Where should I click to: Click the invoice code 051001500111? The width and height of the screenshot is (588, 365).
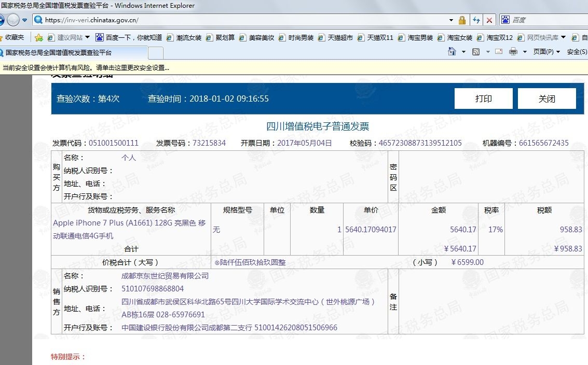tap(114, 143)
